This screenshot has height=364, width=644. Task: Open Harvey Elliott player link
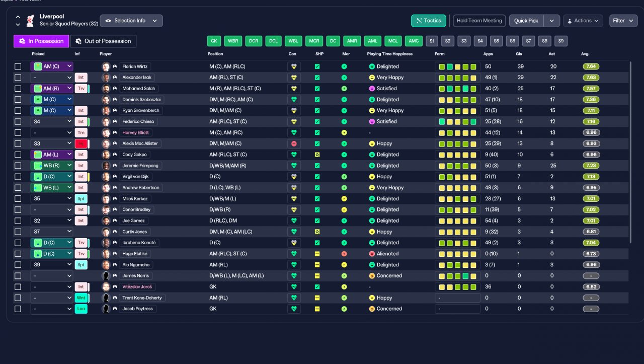(136, 132)
